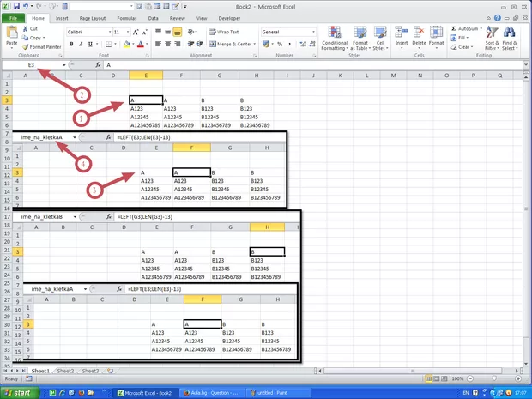Click the formula bar input

coord(314,65)
